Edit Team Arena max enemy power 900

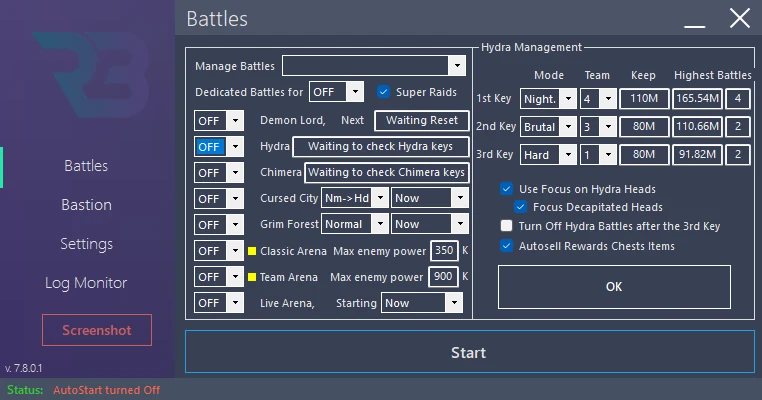coord(443,277)
